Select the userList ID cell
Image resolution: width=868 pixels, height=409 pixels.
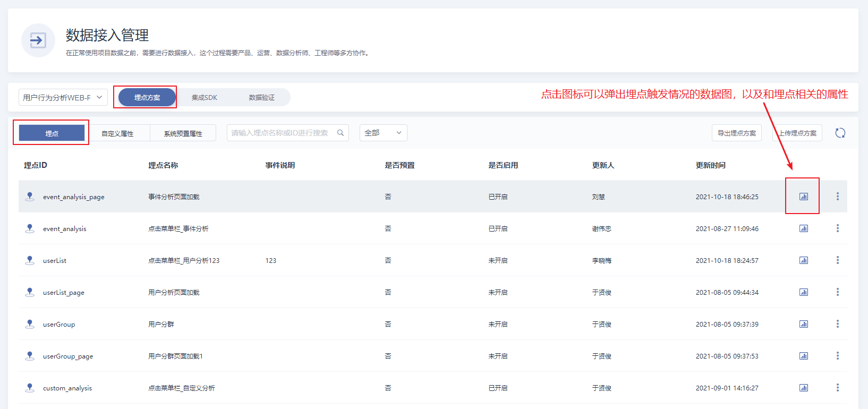(55, 261)
